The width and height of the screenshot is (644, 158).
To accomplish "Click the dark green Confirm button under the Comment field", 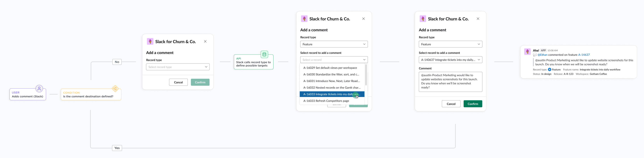I will click(x=473, y=104).
